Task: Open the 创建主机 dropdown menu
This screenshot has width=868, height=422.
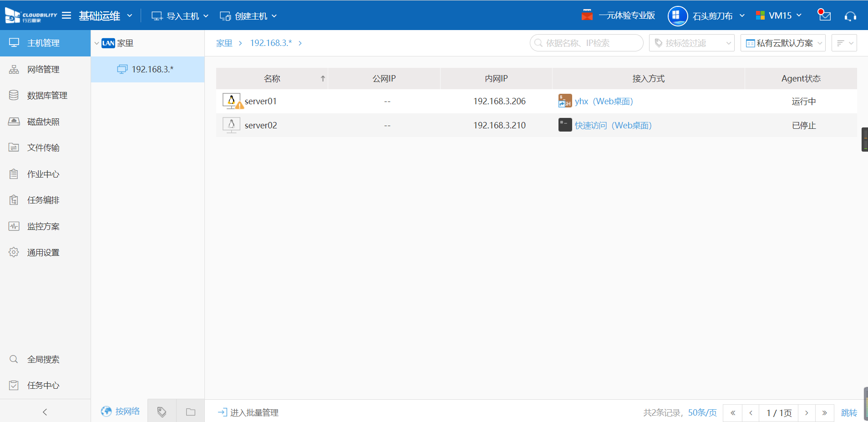Action: pos(248,16)
